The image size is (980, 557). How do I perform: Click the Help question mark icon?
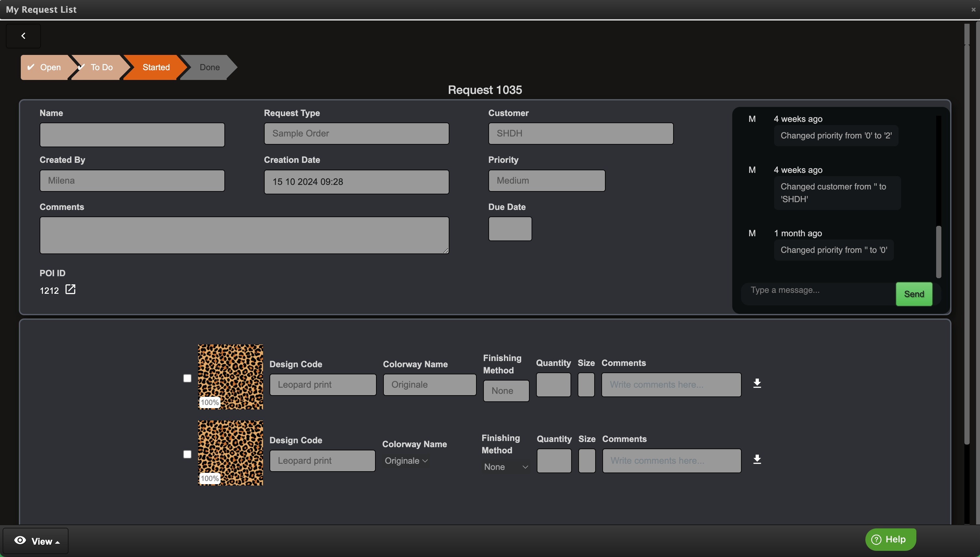[876, 539]
